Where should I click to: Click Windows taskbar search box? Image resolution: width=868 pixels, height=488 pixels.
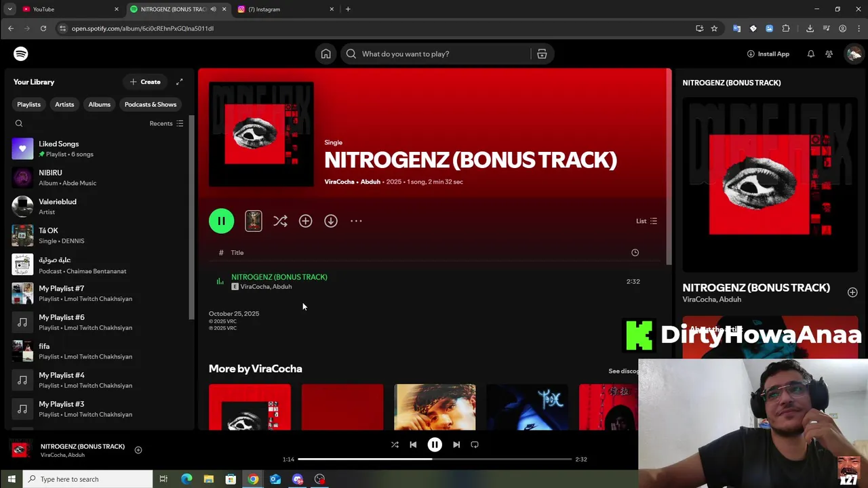pos(88,479)
